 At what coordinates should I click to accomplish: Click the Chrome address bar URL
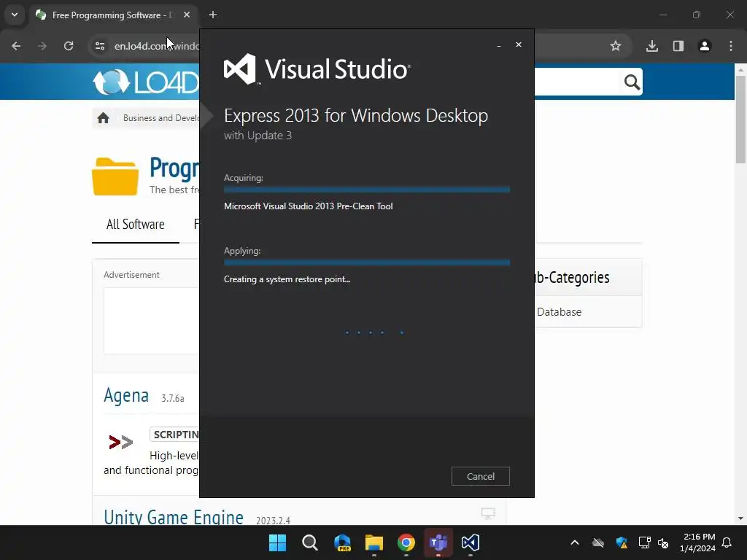coord(156,46)
